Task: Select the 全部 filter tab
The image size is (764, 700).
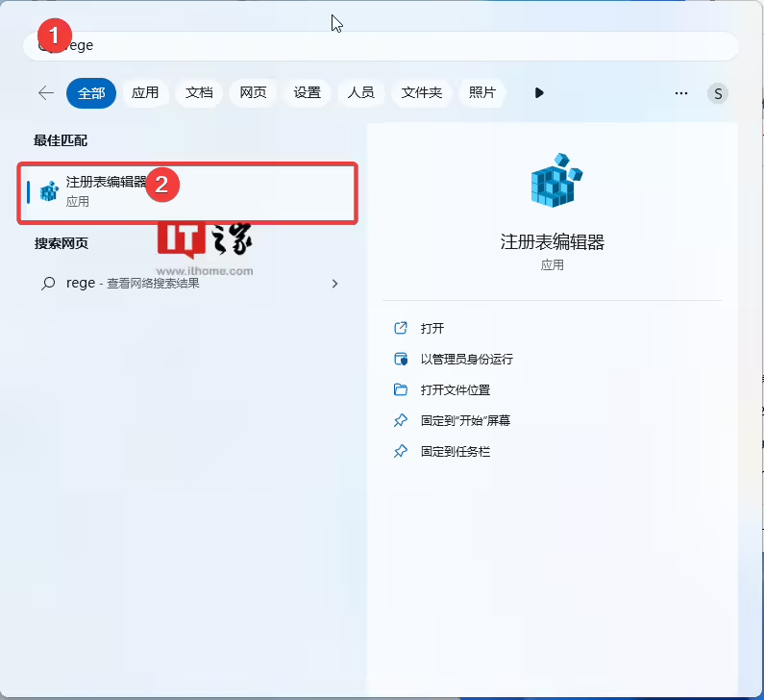Action: (x=91, y=93)
